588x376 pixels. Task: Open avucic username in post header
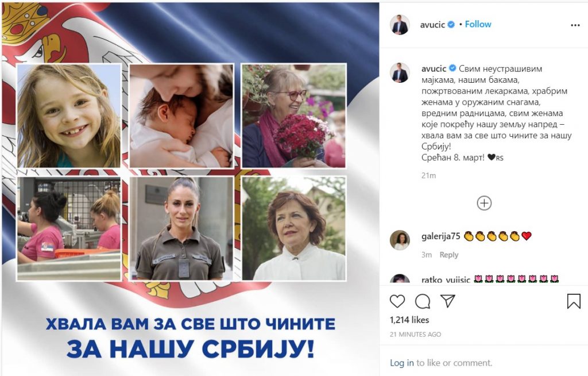[432, 25]
